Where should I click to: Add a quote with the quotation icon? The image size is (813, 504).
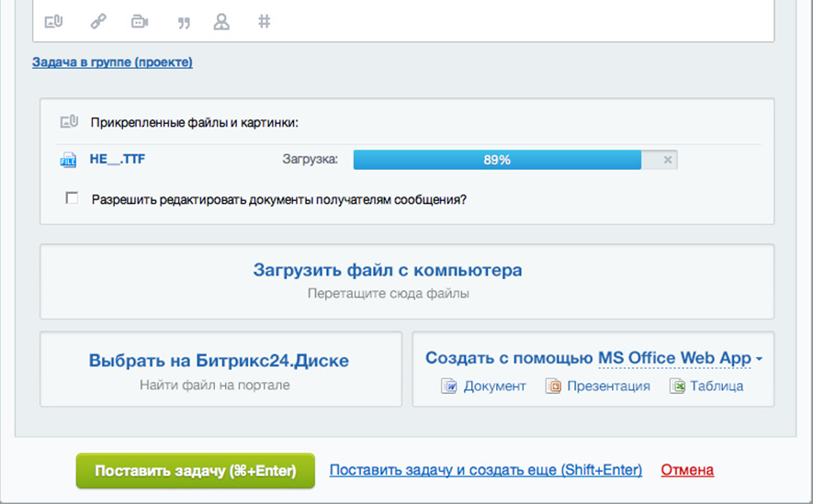184,22
